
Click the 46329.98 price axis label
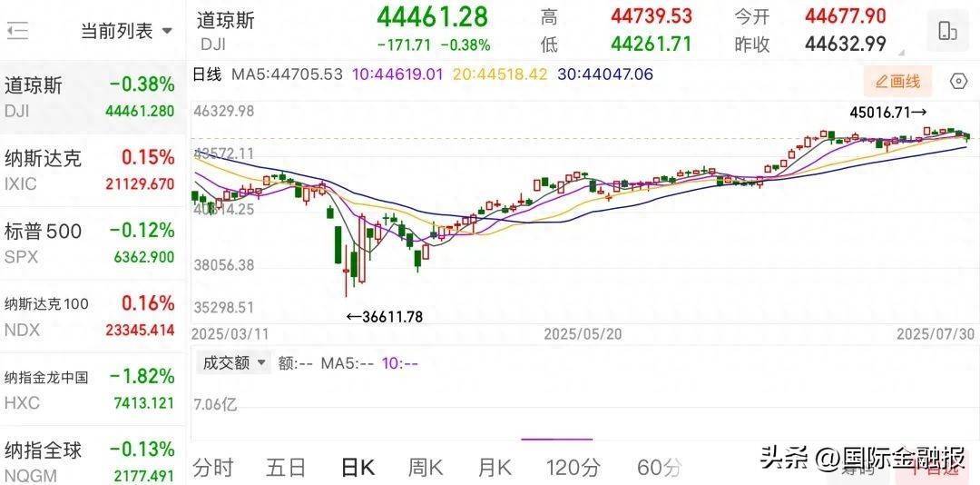224,112
